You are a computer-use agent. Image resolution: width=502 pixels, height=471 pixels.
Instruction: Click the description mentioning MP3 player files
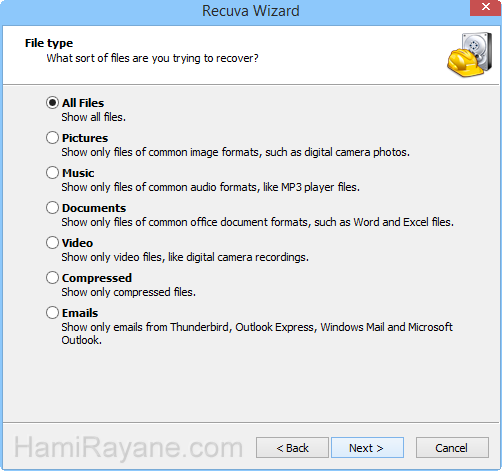[x=210, y=187]
